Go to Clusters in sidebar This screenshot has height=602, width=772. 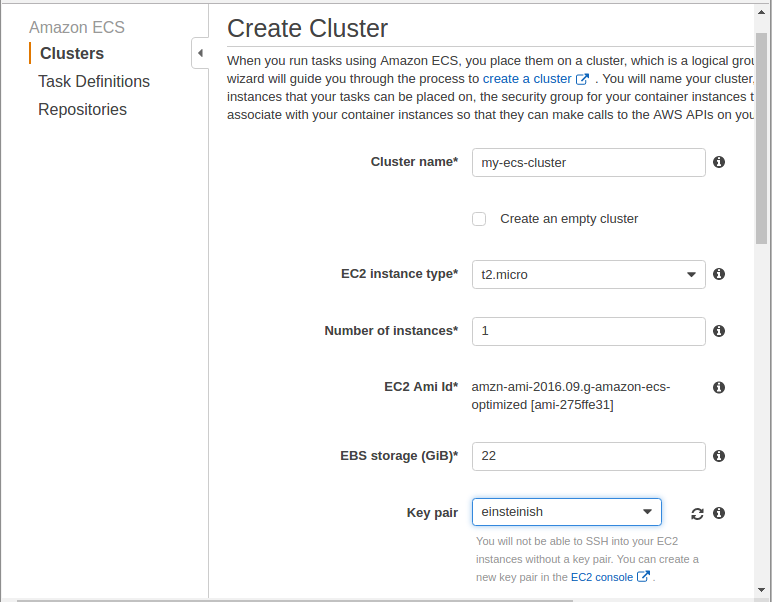[x=72, y=53]
